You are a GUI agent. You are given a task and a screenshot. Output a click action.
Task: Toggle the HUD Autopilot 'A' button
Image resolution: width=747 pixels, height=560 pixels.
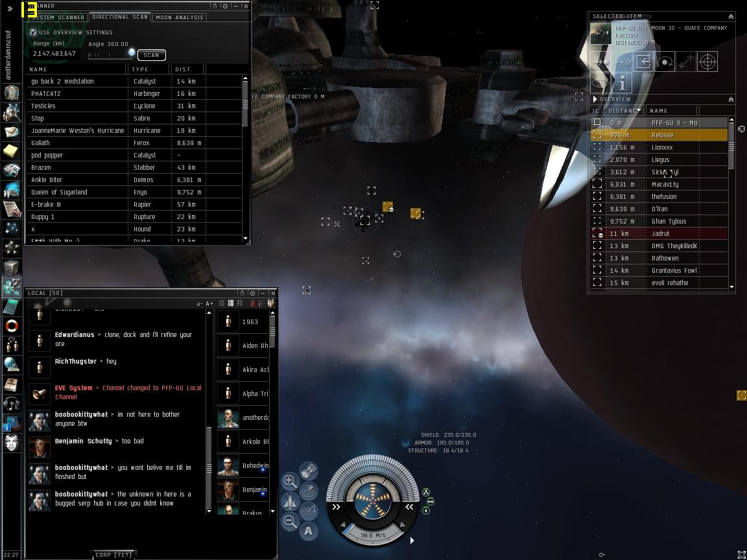point(308,531)
